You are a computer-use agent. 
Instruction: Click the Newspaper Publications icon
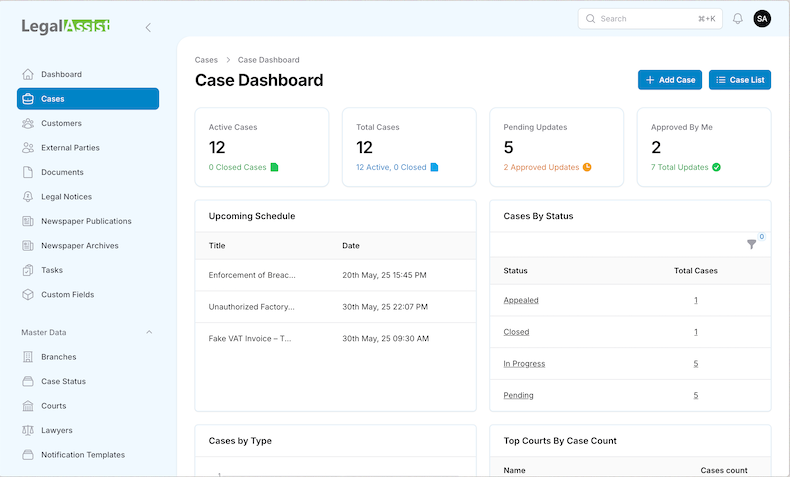point(28,221)
